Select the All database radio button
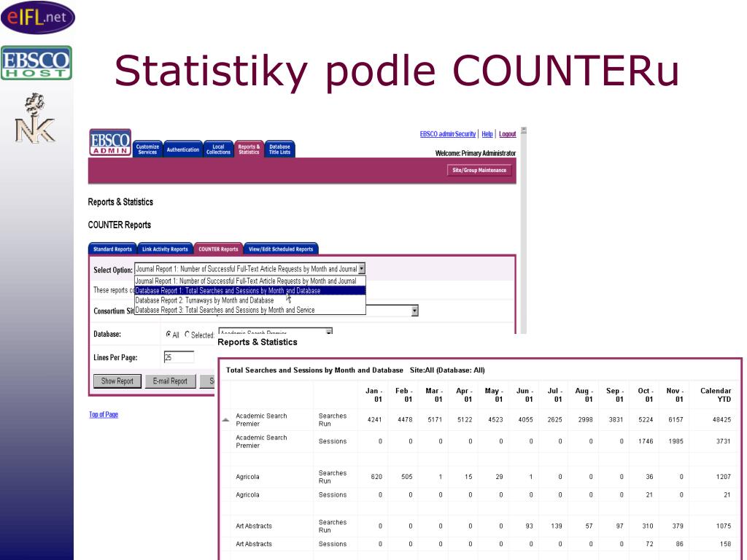The width and height of the screenshot is (747, 560). coord(169,334)
